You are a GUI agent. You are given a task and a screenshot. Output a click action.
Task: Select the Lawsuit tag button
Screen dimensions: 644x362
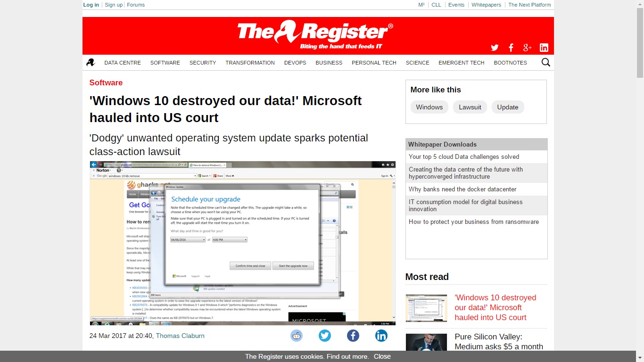[470, 107]
